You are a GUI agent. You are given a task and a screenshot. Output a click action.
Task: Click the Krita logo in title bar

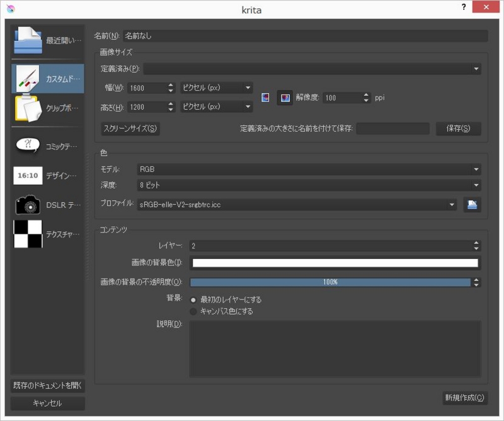point(11,9)
